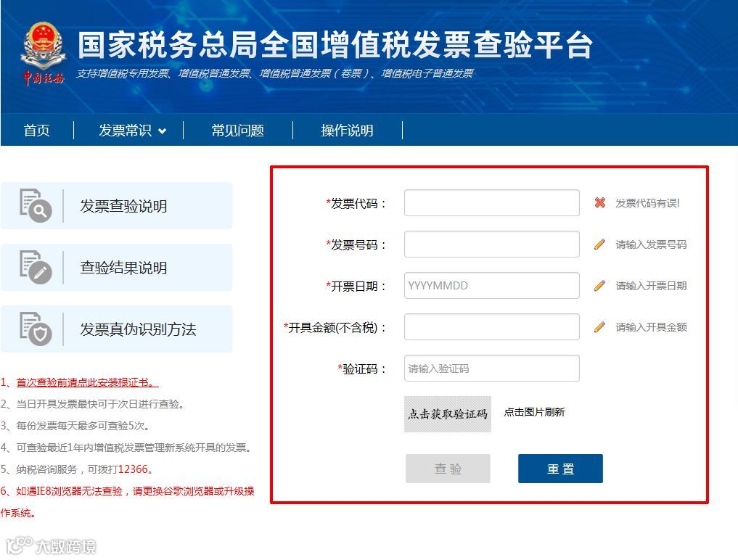Click the 可查验最近1年内 invoice note
Viewport: 738px width, 560px height.
click(x=126, y=448)
